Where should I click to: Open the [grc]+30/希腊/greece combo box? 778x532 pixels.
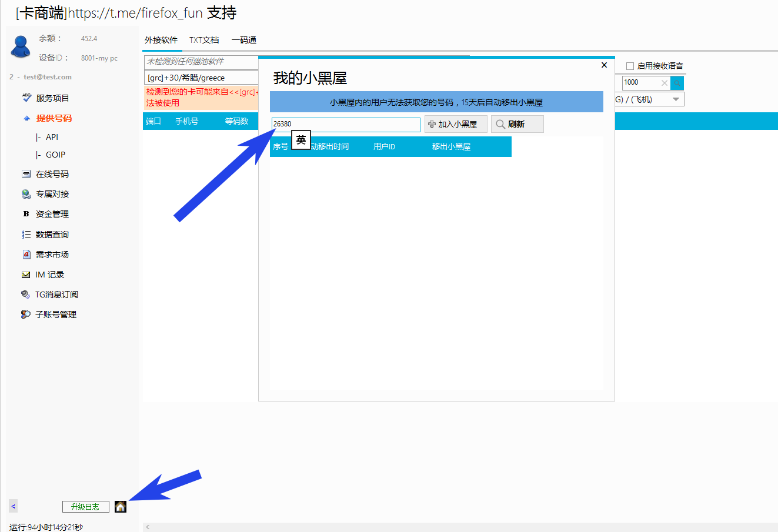point(201,78)
